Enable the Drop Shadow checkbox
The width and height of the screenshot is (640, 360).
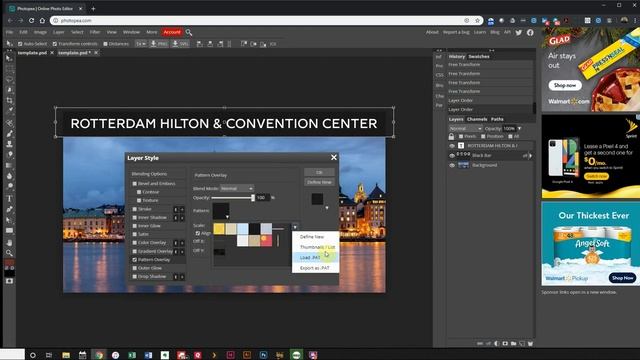134,276
